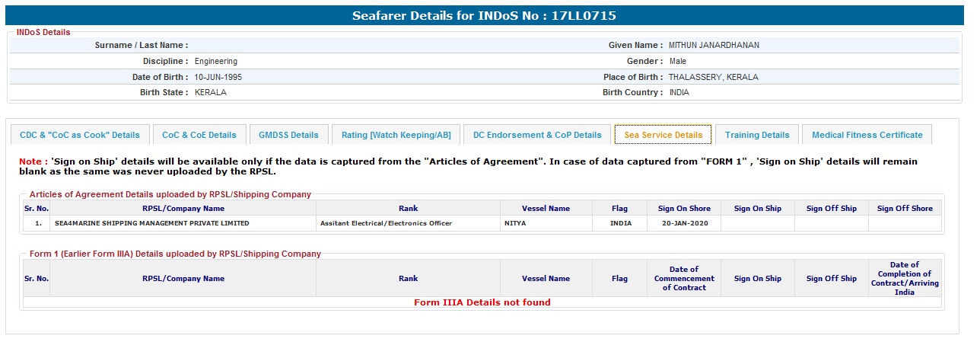Click the RPSL/Company Name header in Articles table
The height and width of the screenshot is (342, 980).
pos(183,209)
